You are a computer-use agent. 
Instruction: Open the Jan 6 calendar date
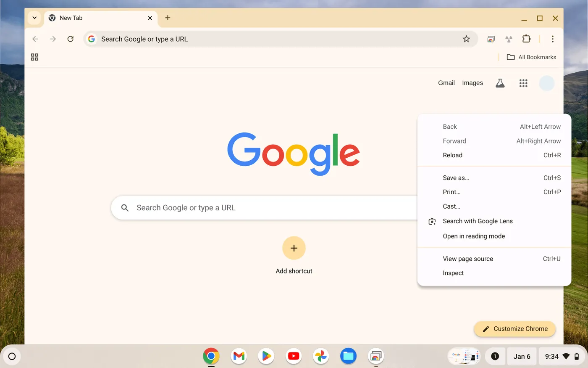[522, 356]
